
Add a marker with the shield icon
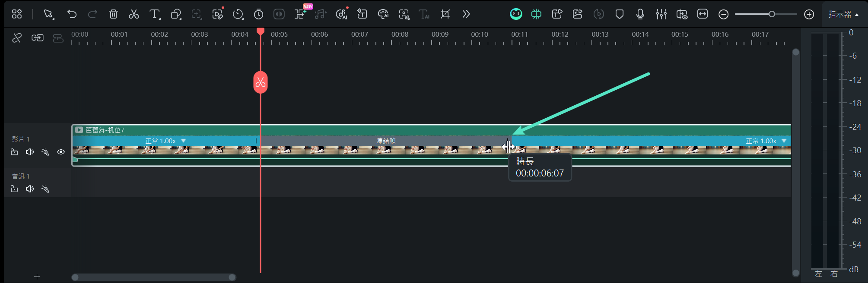tap(620, 14)
